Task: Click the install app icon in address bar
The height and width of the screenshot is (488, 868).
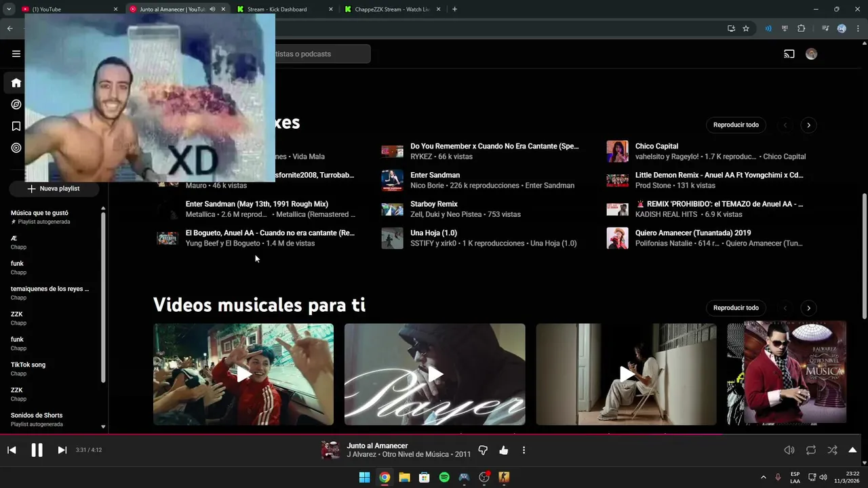Action: coord(731,28)
